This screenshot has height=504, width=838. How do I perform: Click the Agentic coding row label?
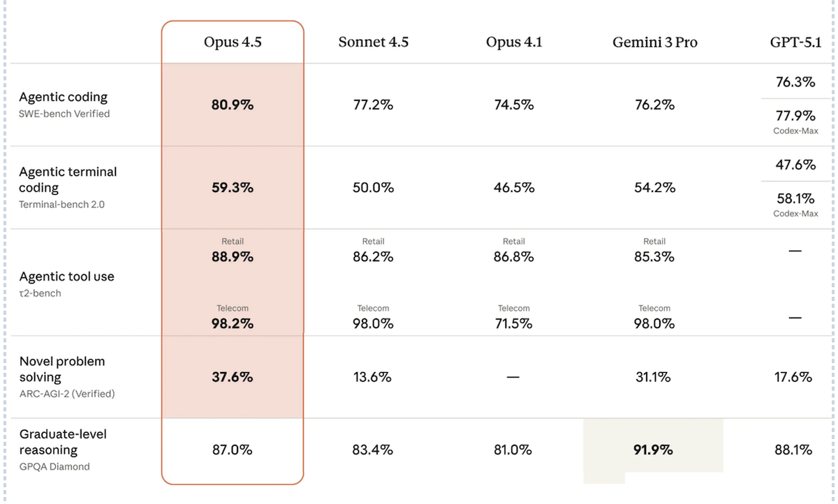point(64,97)
